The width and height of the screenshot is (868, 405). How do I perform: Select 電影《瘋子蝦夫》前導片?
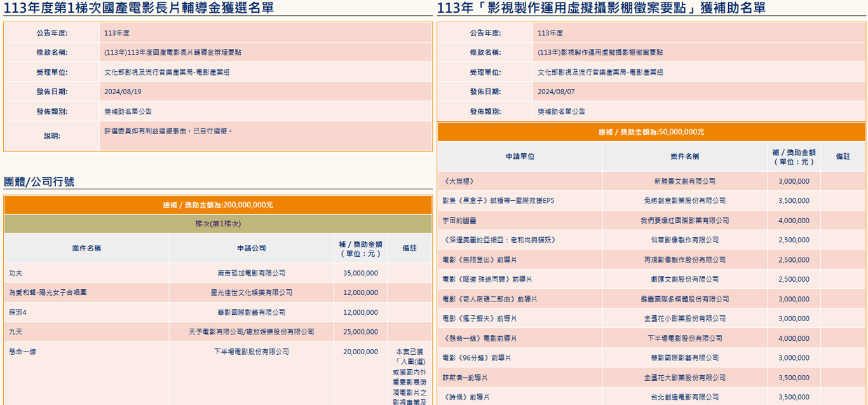(x=479, y=319)
